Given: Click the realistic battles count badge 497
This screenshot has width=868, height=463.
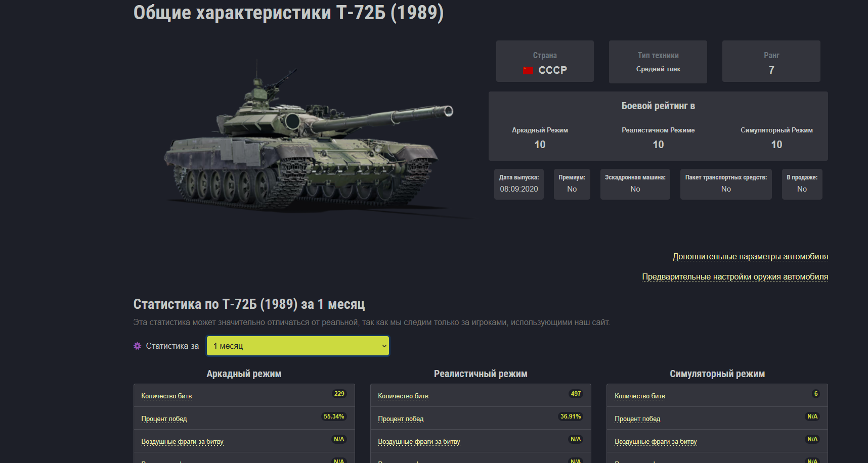Looking at the screenshot, I should [x=576, y=394].
